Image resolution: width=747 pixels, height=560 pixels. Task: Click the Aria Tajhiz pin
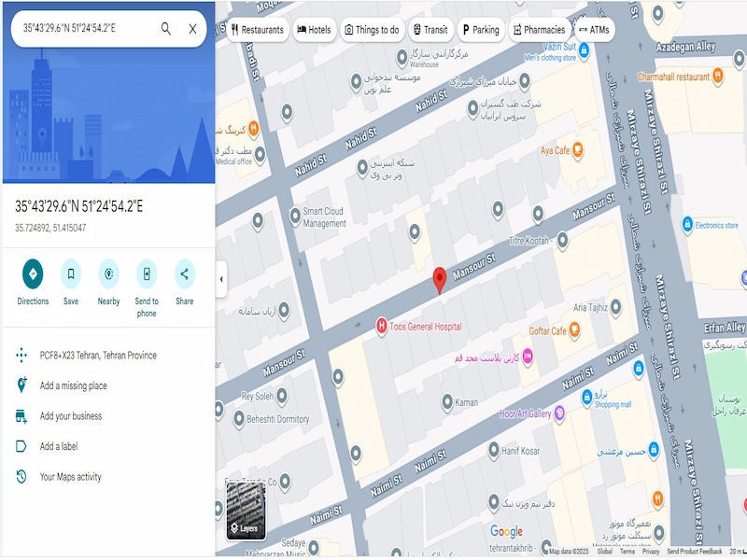[615, 307]
